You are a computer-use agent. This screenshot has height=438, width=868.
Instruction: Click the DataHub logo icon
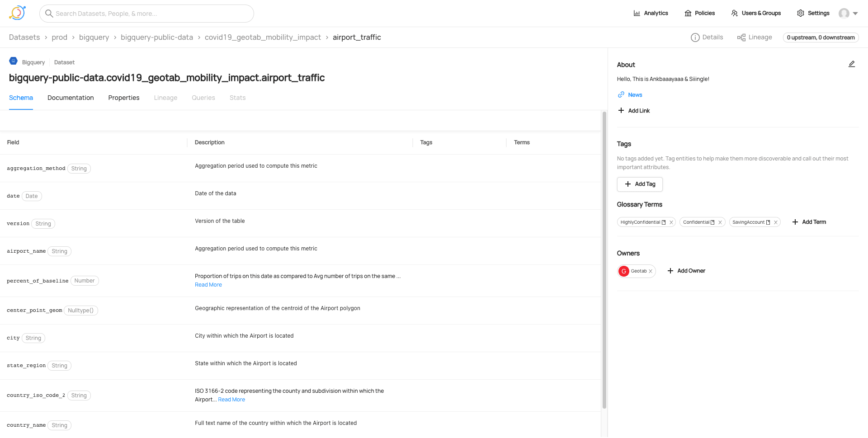point(17,13)
